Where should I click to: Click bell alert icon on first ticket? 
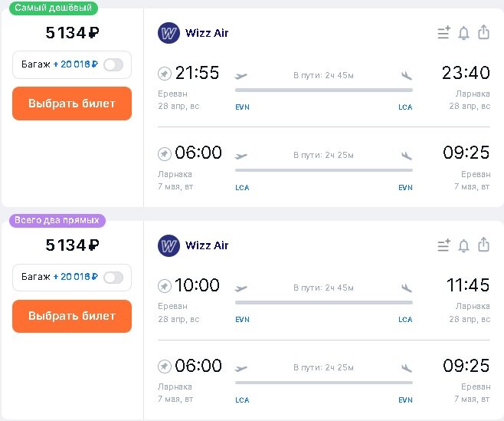pyautogui.click(x=463, y=33)
